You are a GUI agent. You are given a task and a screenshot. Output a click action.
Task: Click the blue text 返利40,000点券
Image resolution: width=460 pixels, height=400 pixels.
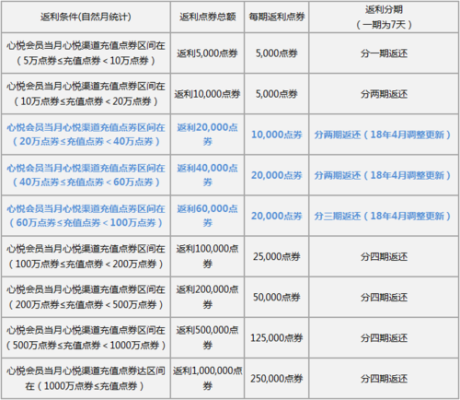207,175
